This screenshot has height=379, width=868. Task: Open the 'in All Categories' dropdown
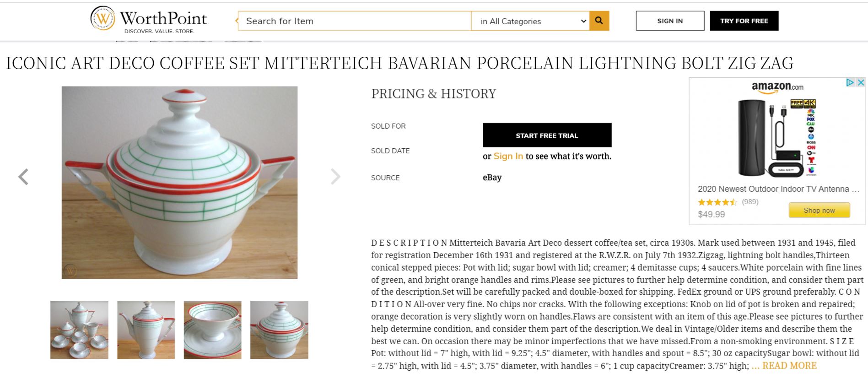pos(531,21)
